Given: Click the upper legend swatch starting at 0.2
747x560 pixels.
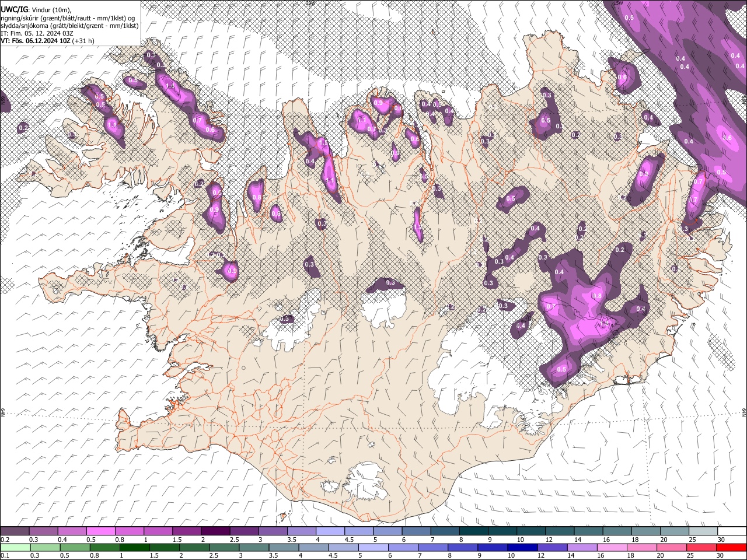Looking at the screenshot, I should tap(15, 531).
